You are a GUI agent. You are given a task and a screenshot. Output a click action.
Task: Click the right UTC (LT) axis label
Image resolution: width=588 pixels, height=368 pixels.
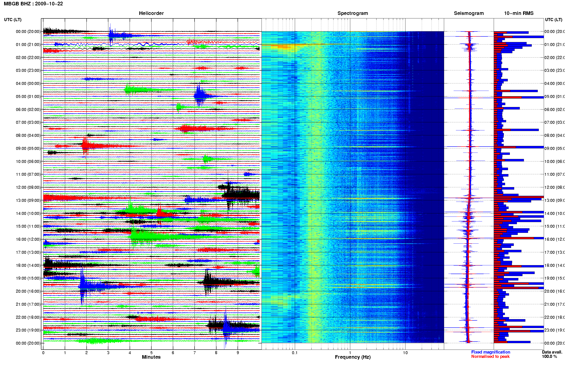point(553,20)
